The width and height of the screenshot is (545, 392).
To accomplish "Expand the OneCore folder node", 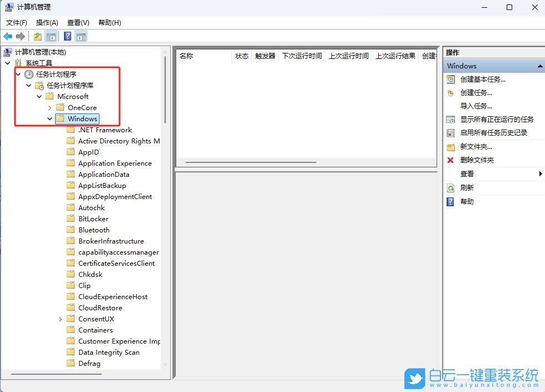I will tap(49, 107).
